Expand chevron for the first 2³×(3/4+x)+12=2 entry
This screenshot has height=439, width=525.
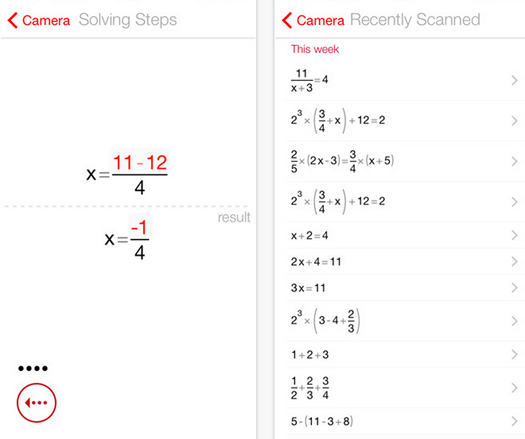515,121
